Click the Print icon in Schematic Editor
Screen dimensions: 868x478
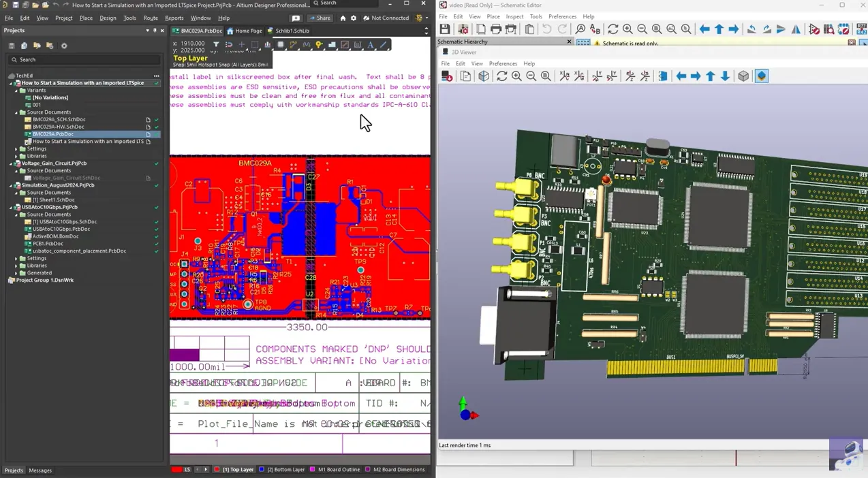(496, 29)
